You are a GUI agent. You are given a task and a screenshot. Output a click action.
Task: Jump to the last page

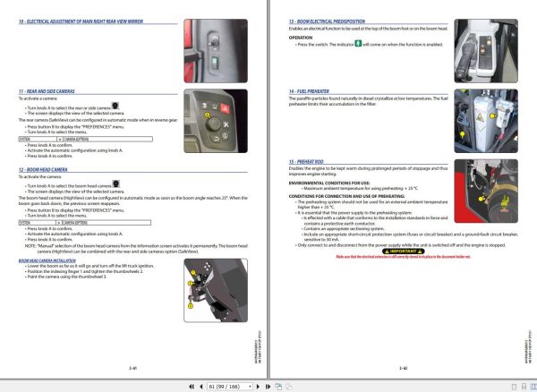point(268,387)
